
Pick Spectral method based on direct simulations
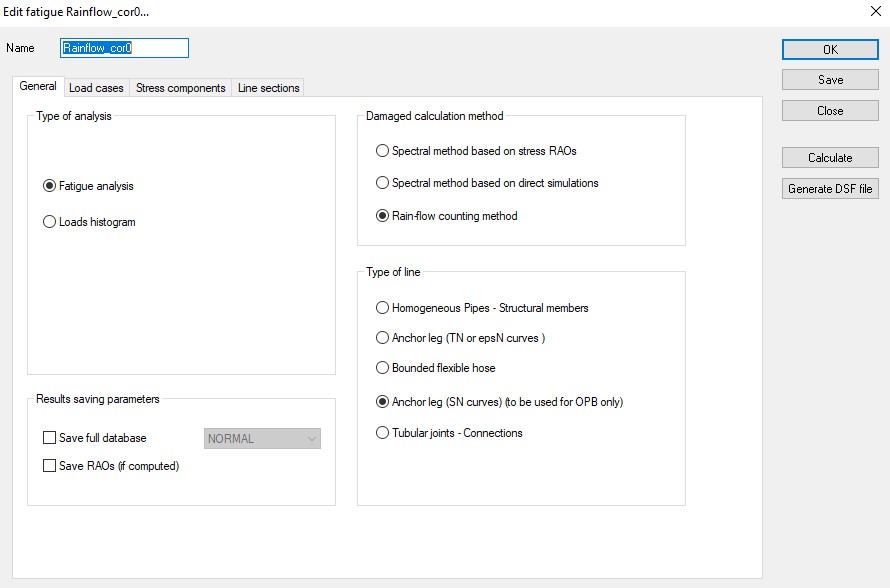coord(382,183)
